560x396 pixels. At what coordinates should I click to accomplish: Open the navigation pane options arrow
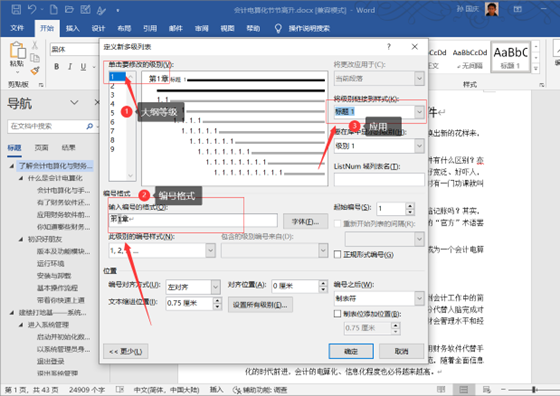74,103
